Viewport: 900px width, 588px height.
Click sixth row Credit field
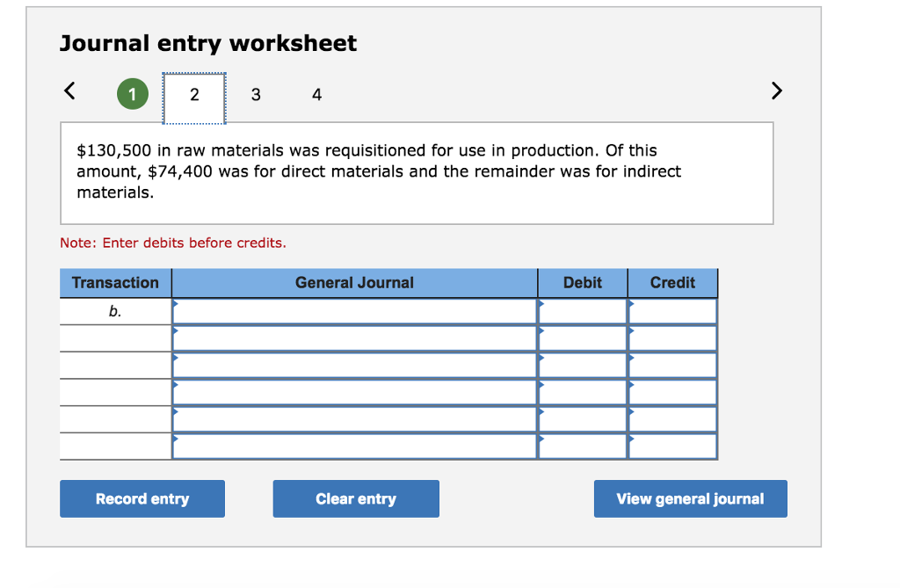click(x=672, y=446)
